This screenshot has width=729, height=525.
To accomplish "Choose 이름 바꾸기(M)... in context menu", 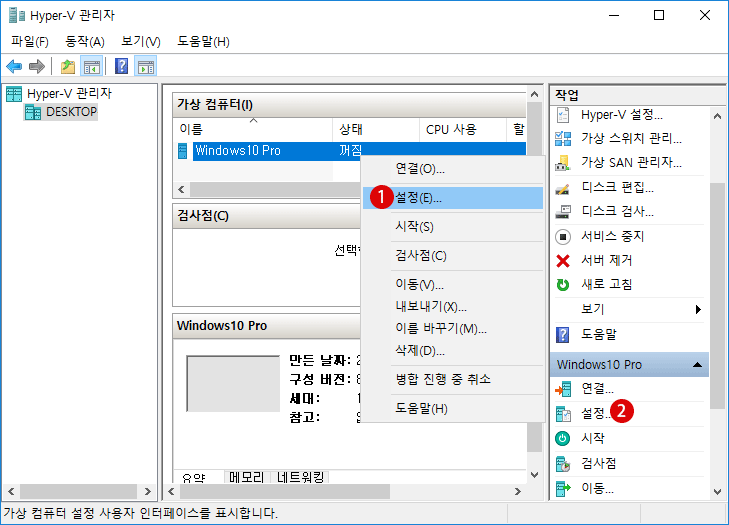I will 452,329.
